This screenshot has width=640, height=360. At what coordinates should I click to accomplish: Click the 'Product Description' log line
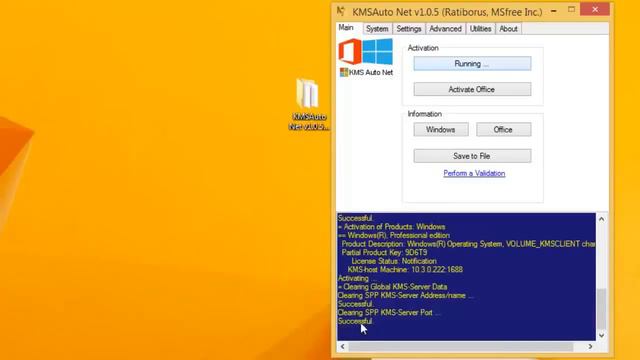pyautogui.click(x=468, y=244)
